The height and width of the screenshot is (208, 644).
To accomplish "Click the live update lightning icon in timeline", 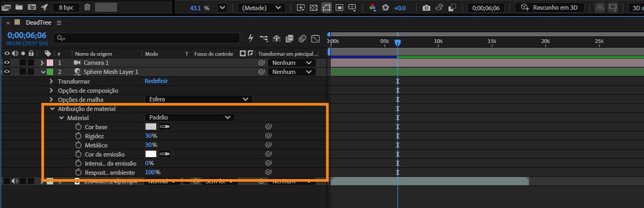I will click(x=250, y=38).
